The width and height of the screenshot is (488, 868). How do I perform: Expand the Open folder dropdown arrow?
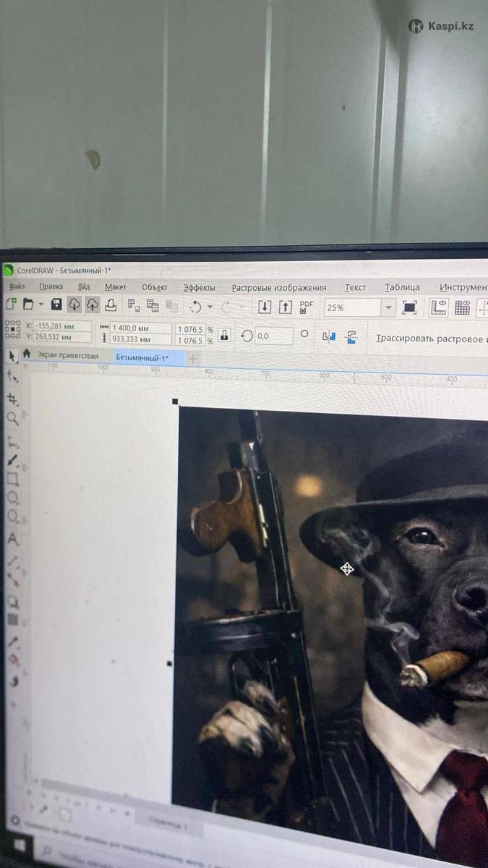click(x=41, y=305)
